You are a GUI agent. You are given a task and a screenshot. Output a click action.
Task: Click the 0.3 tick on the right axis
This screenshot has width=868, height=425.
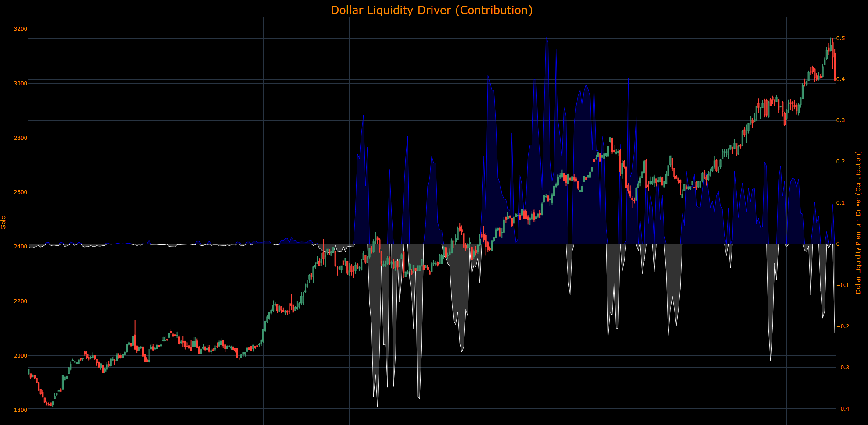(840, 120)
